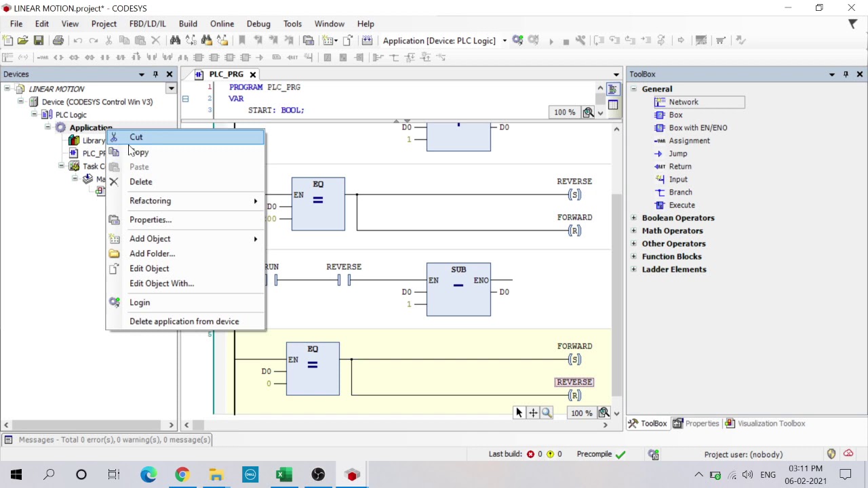Viewport: 868px width, 488px height.
Task: Select the Branch element in ToolBox
Action: (x=673, y=192)
